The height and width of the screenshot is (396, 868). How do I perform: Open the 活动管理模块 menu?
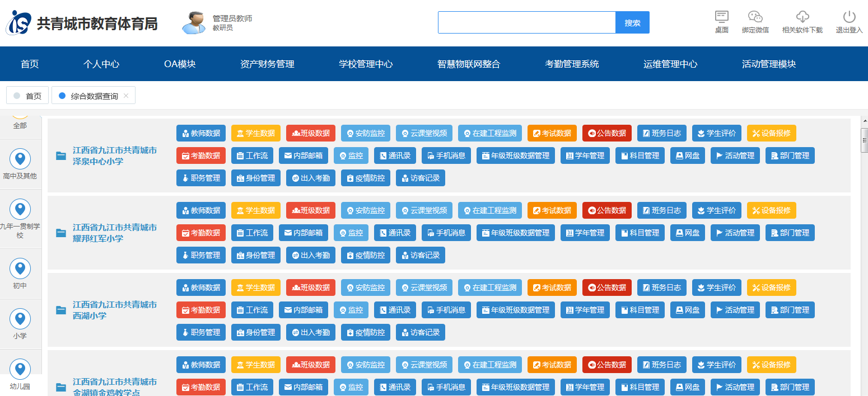pyautogui.click(x=769, y=64)
